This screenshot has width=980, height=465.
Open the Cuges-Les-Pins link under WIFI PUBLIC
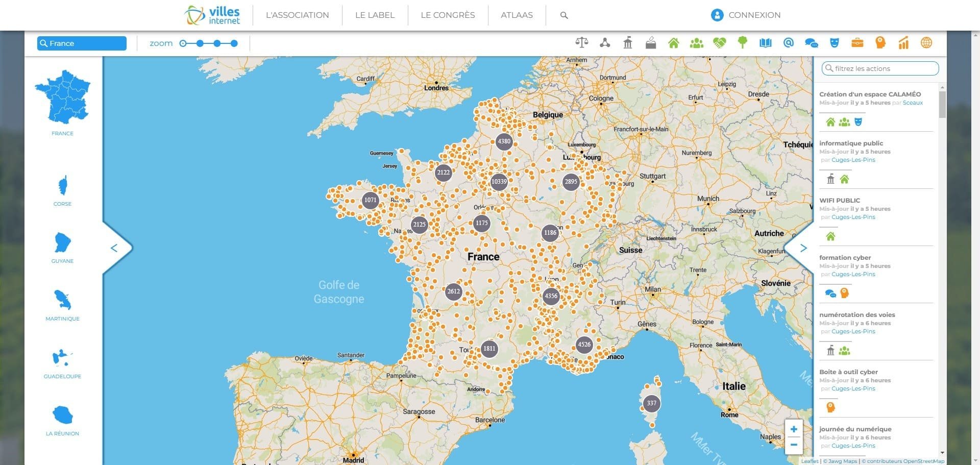click(x=852, y=217)
